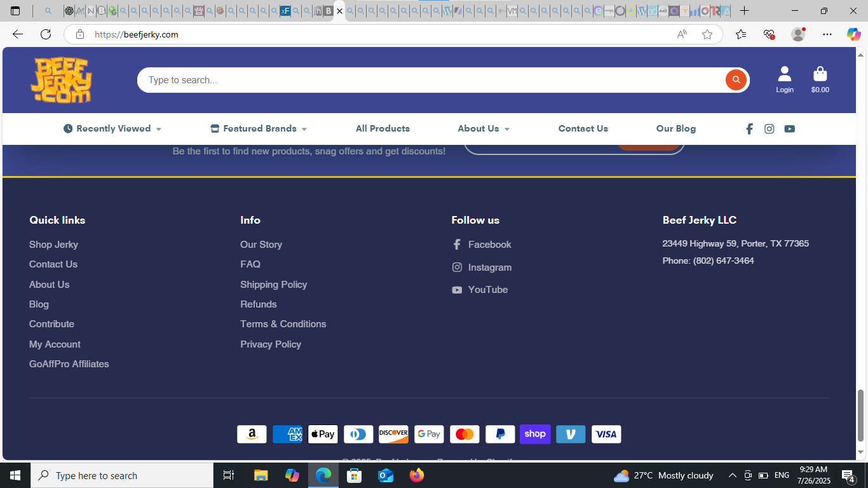Open Shipping Policy link
The width and height of the screenshot is (868, 488).
click(x=274, y=285)
